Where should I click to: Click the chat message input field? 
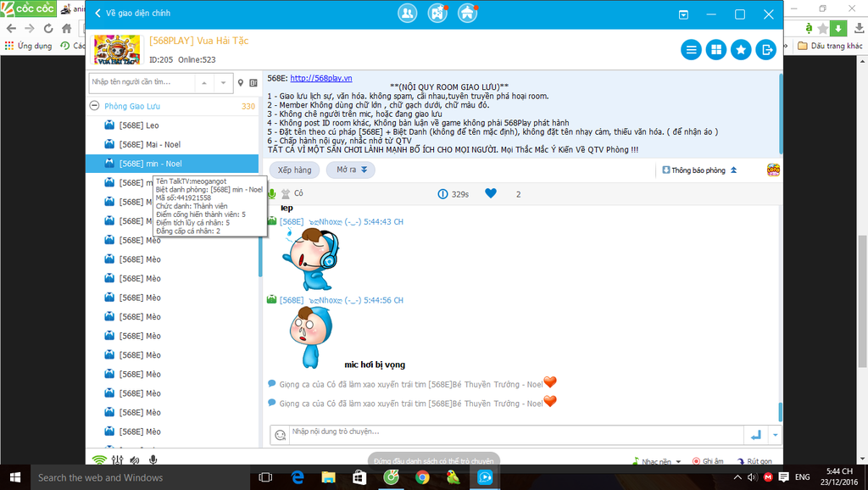click(509, 432)
